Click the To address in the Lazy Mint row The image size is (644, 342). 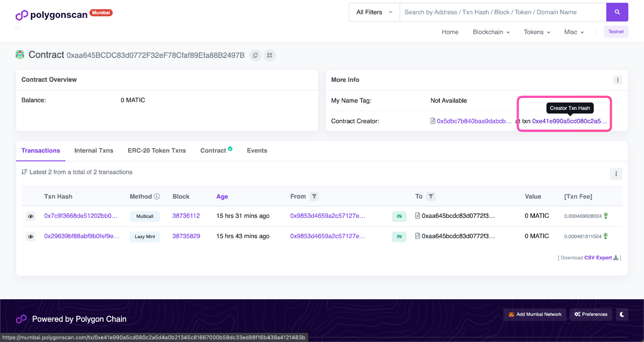click(x=458, y=236)
